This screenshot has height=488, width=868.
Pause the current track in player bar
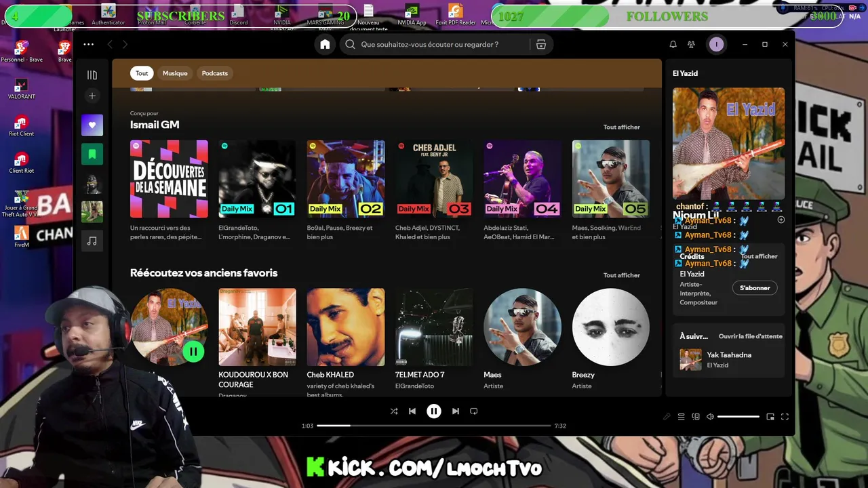click(x=434, y=411)
